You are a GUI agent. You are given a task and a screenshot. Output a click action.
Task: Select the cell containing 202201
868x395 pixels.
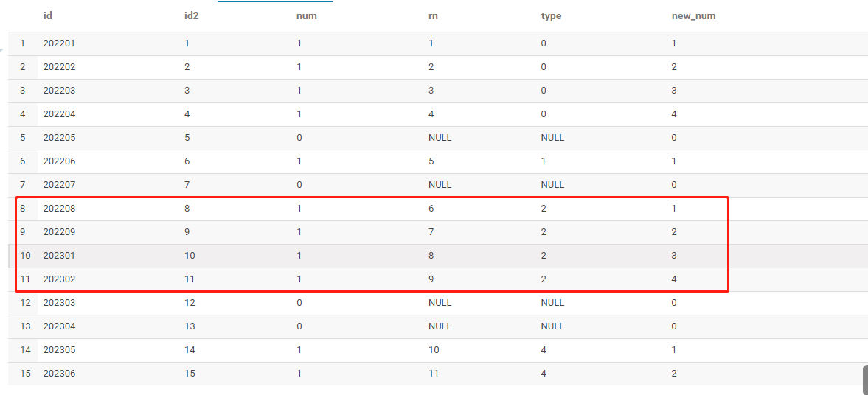pyautogui.click(x=59, y=43)
